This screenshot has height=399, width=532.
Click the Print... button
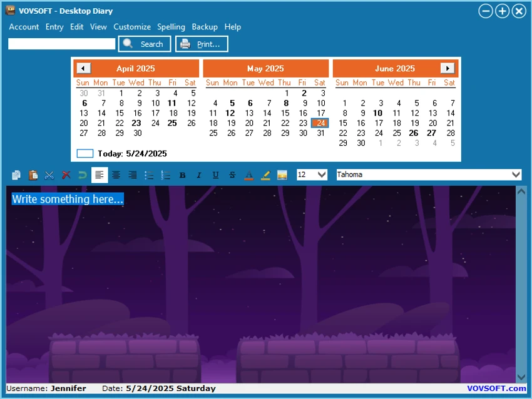[x=202, y=44]
